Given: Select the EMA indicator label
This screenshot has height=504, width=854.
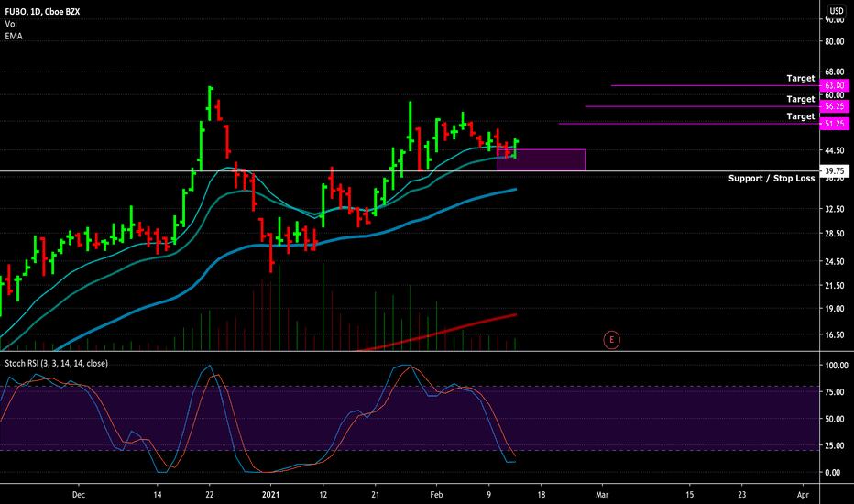Looking at the screenshot, I should coord(14,36).
